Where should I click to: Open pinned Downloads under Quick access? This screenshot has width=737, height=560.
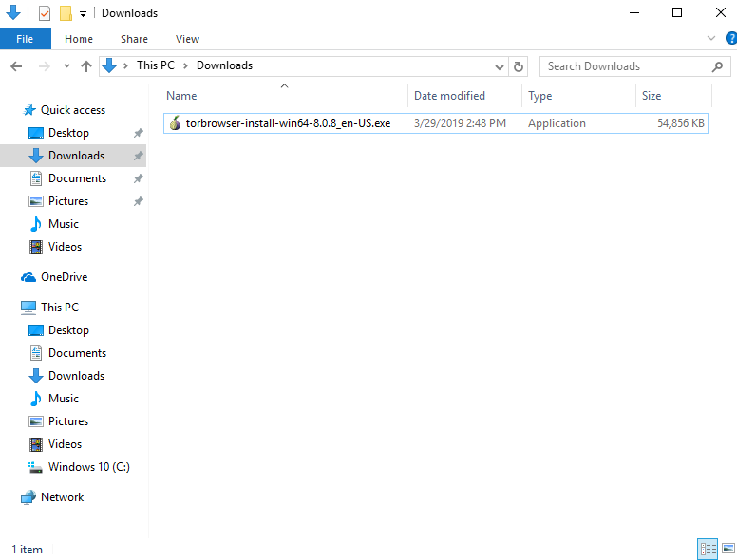76,156
